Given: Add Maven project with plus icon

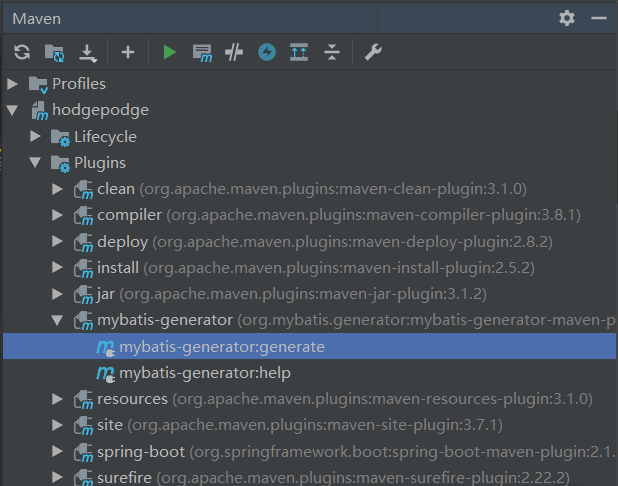Looking at the screenshot, I should (x=128, y=52).
